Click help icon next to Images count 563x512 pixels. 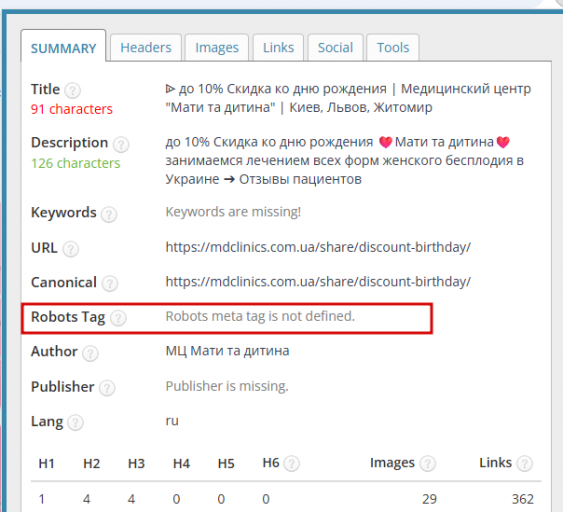click(428, 464)
